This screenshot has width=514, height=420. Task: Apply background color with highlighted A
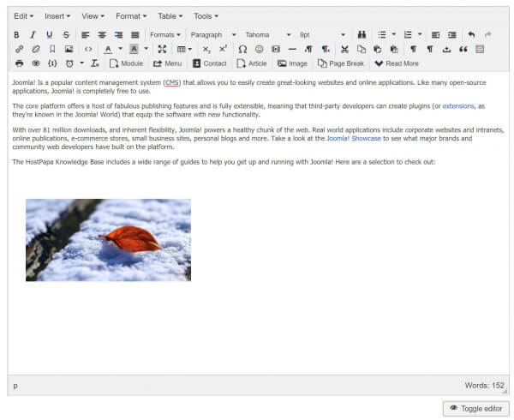(x=134, y=49)
